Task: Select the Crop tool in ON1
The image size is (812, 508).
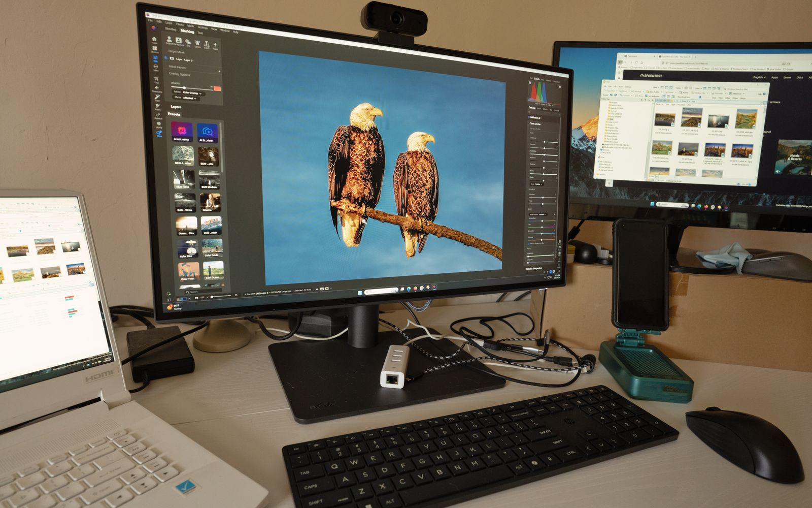Action: click(x=156, y=80)
